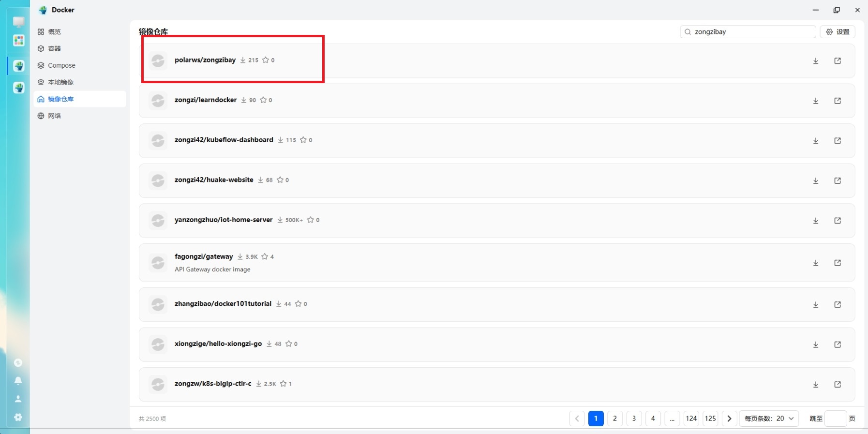Click the xiongzige/hello-xiongzi-go repository name
Image resolution: width=868 pixels, height=434 pixels.
click(x=218, y=344)
